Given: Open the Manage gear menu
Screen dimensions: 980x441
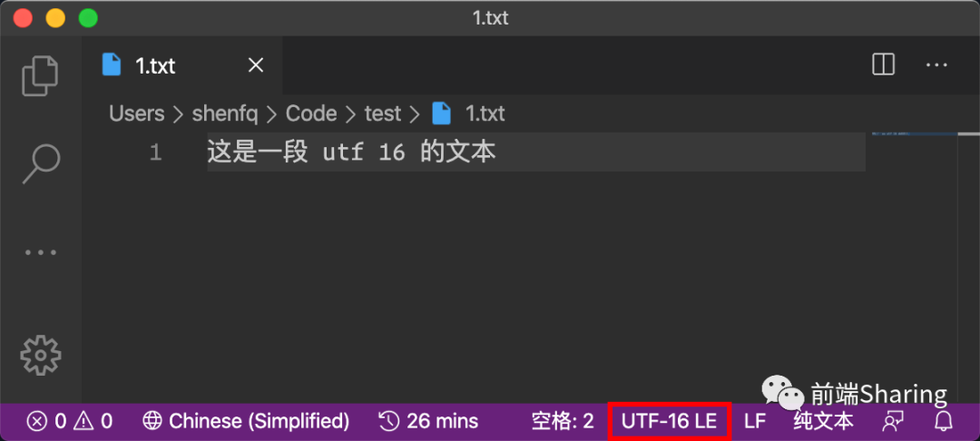Looking at the screenshot, I should tap(40, 355).
